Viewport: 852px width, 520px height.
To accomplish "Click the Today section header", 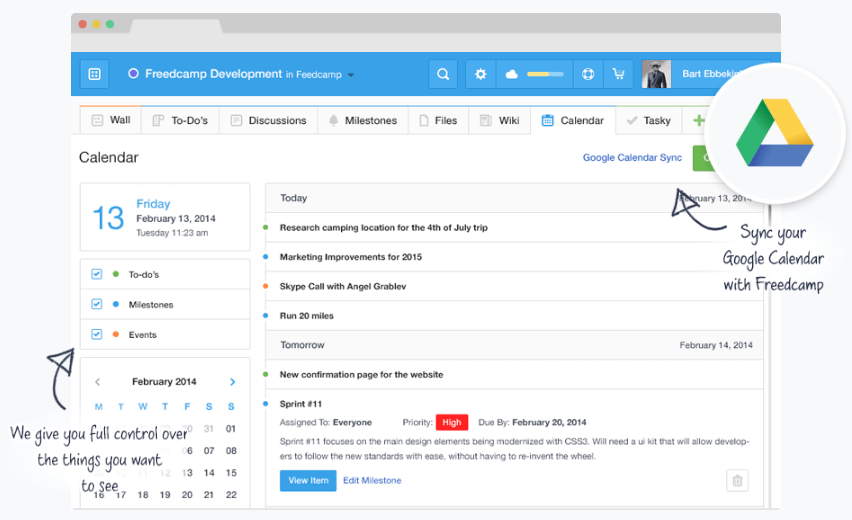I will pyautogui.click(x=514, y=198).
